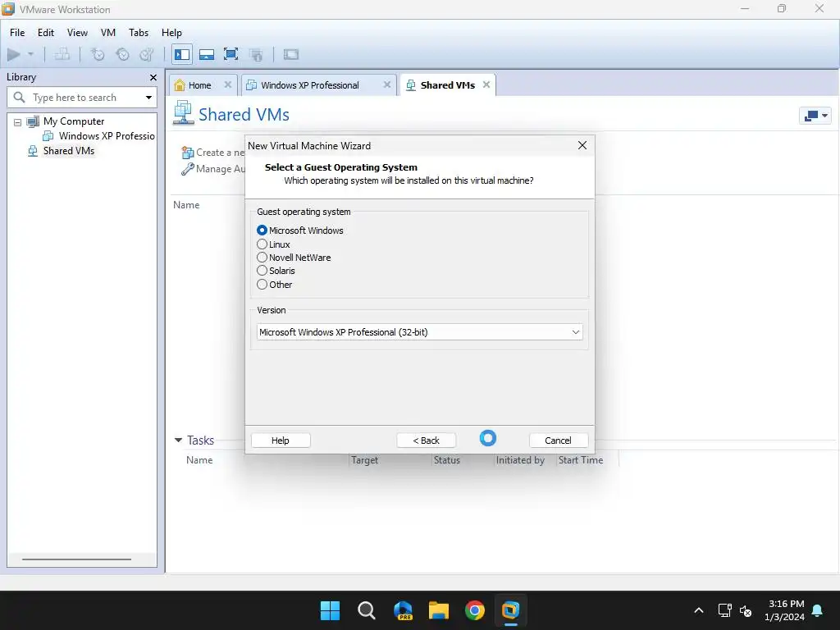840x630 pixels.
Task: Toggle the Show Library sidebar icon
Action: [x=182, y=54]
